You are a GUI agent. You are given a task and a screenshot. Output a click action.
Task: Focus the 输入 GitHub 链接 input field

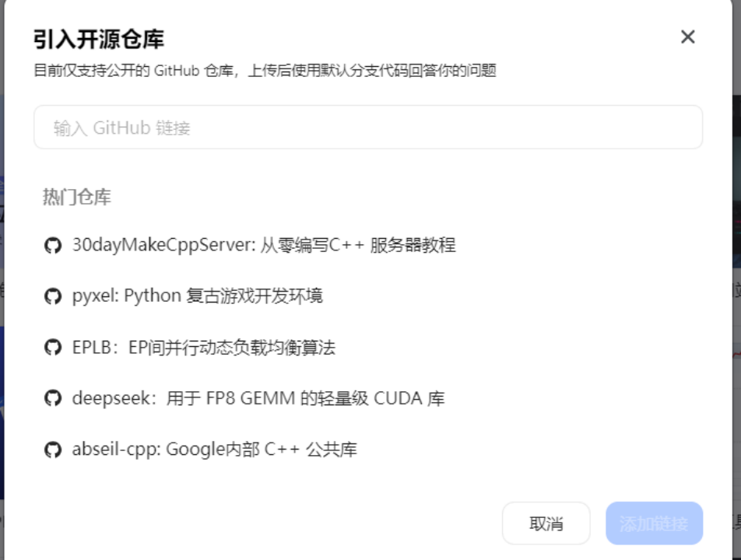(x=367, y=128)
